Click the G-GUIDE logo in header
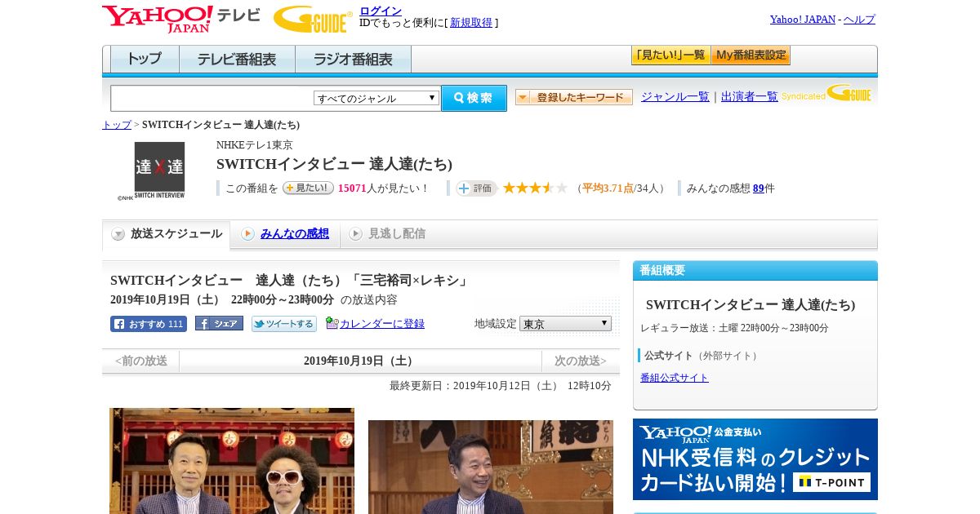This screenshot has height=514, width=980. click(313, 19)
